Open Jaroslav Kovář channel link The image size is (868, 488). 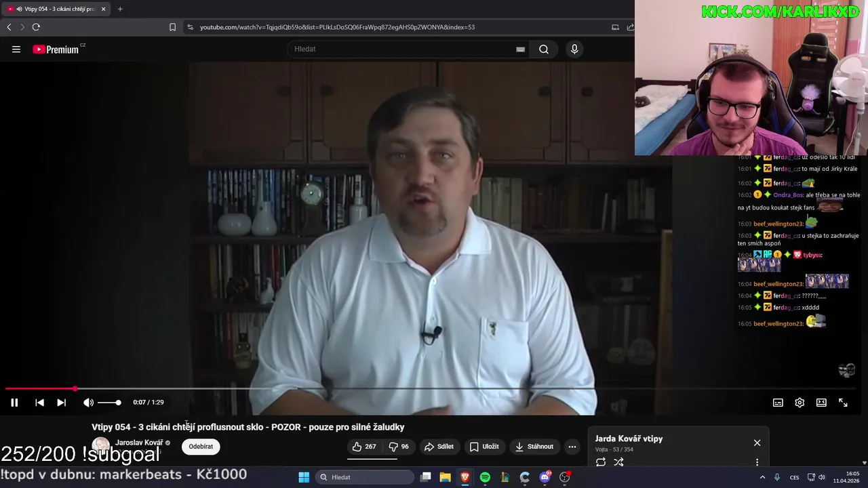coord(139,443)
